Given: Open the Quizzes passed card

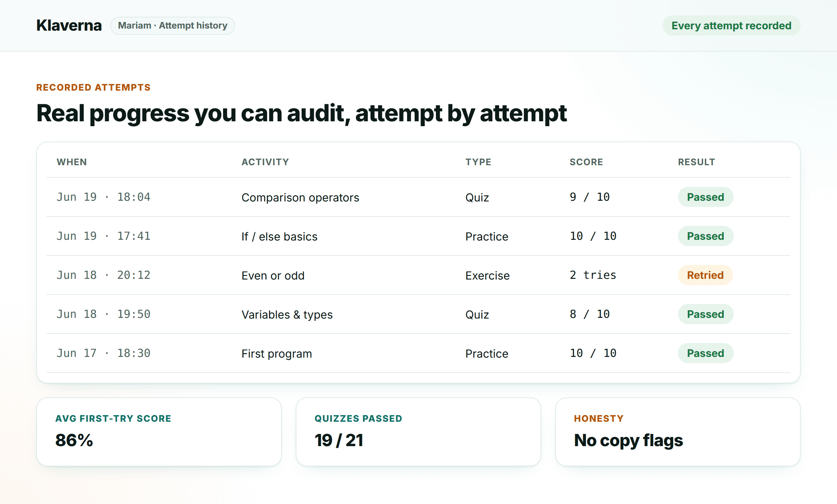Looking at the screenshot, I should [x=418, y=432].
